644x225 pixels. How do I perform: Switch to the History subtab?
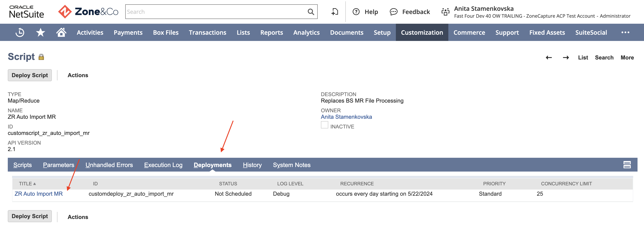point(252,165)
